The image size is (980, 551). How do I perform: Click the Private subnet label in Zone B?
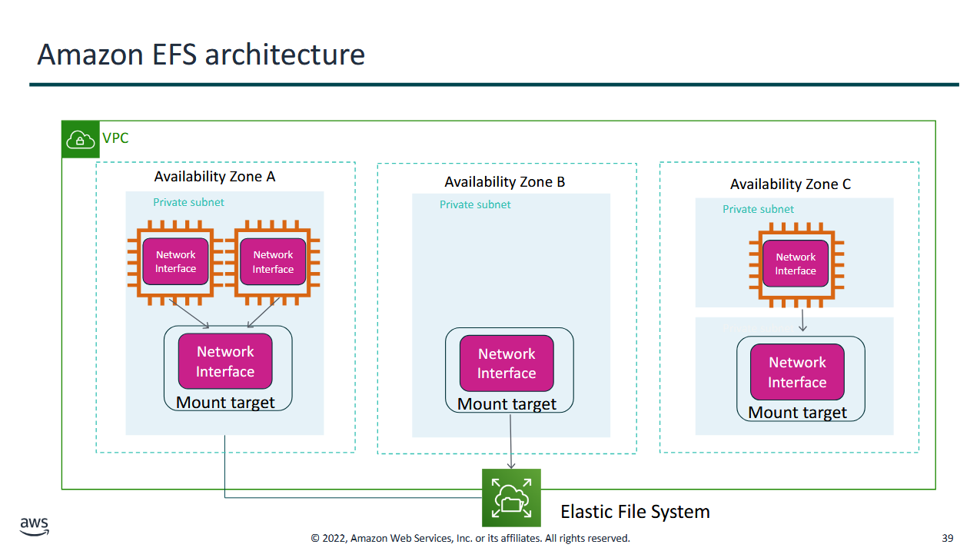coord(475,204)
